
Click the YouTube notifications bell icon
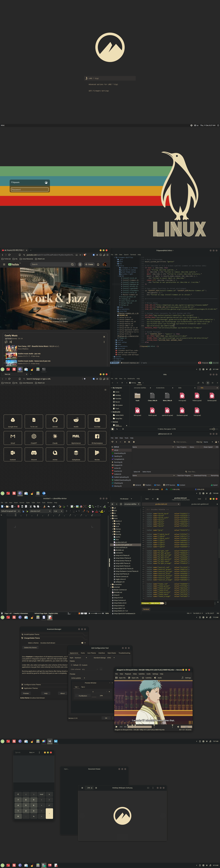click(98, 265)
